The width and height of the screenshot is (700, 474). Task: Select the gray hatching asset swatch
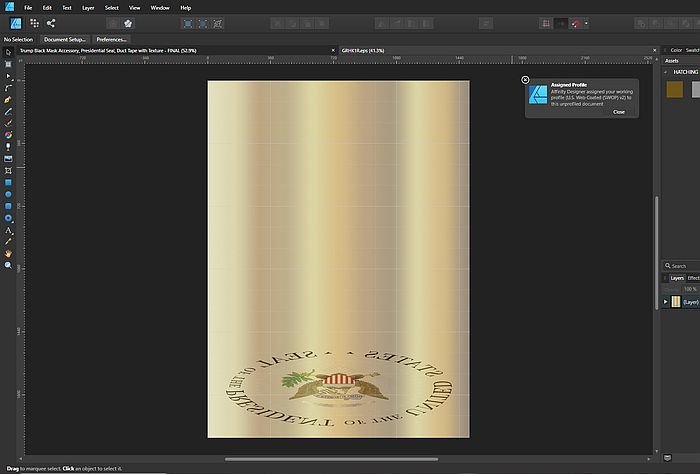[696, 89]
